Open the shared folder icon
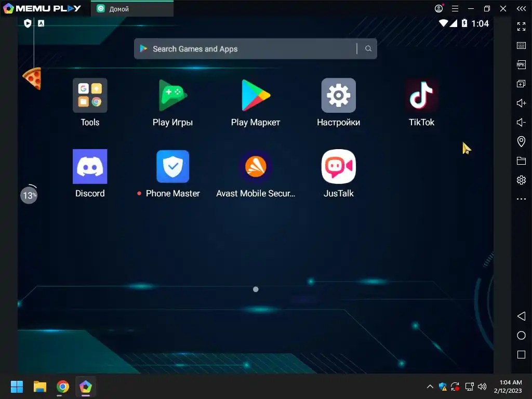This screenshot has height=399, width=532. point(521,161)
